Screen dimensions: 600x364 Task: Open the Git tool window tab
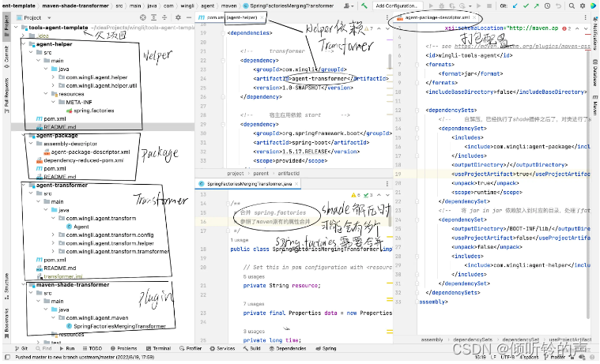[x=21, y=349]
